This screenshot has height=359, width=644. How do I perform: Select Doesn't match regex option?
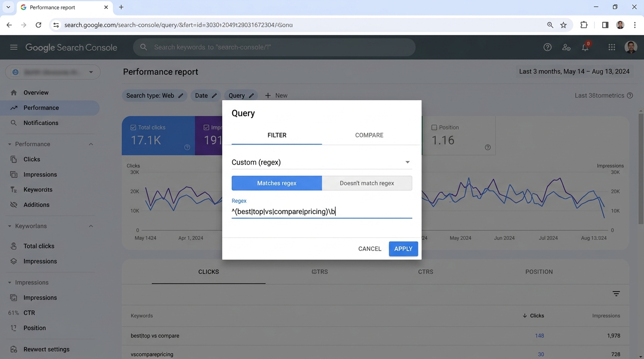coord(367,183)
